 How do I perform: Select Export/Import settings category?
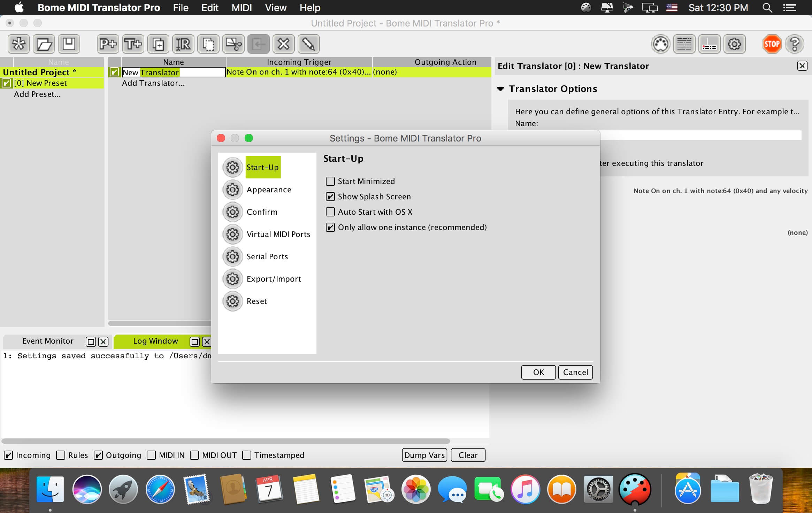(274, 279)
